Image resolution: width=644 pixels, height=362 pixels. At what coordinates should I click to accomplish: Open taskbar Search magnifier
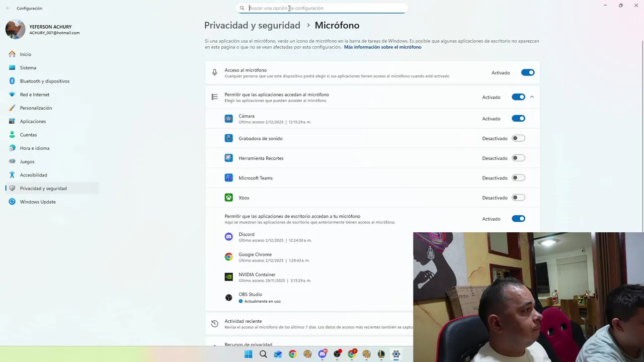(x=263, y=354)
